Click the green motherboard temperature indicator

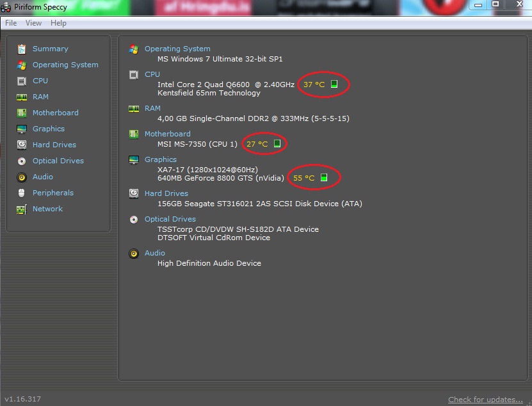coord(277,143)
